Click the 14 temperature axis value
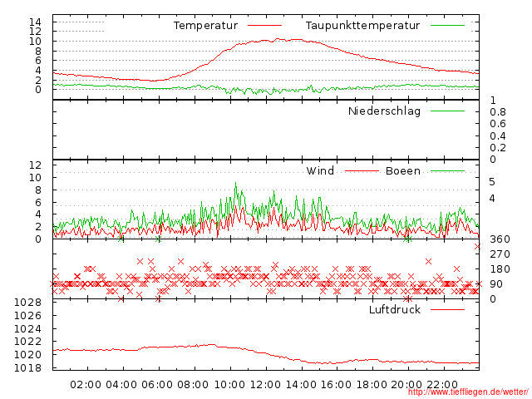This screenshot has height=399, width=532. pos(35,22)
